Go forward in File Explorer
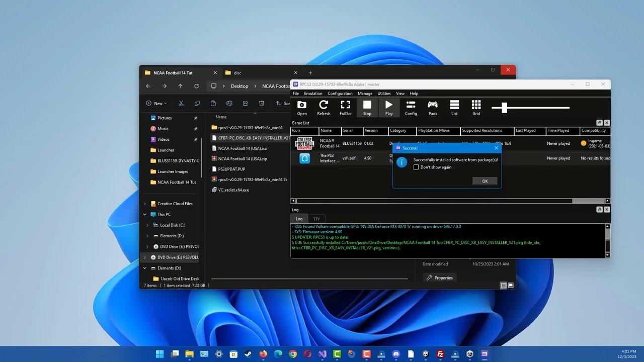 point(164,86)
